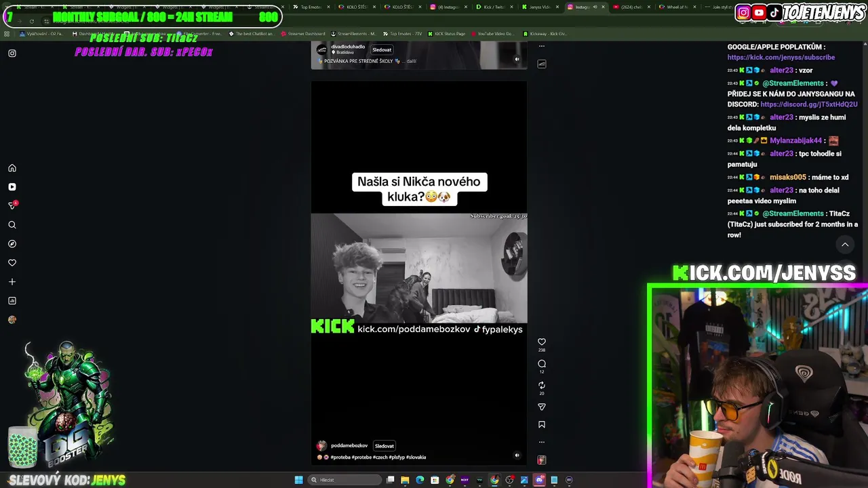Click chat message "alter23 : vzor"
This screenshot has width=868, height=488.
click(770, 70)
